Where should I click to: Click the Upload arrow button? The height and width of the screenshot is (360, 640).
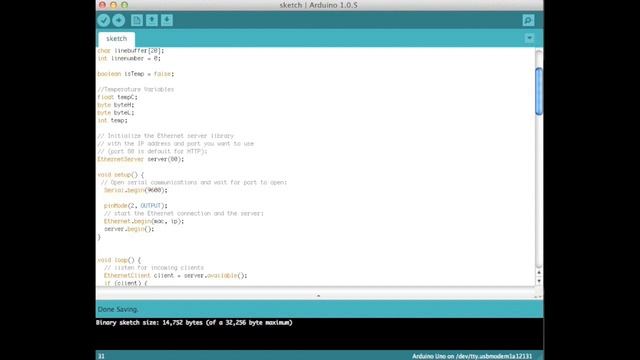pos(119,20)
